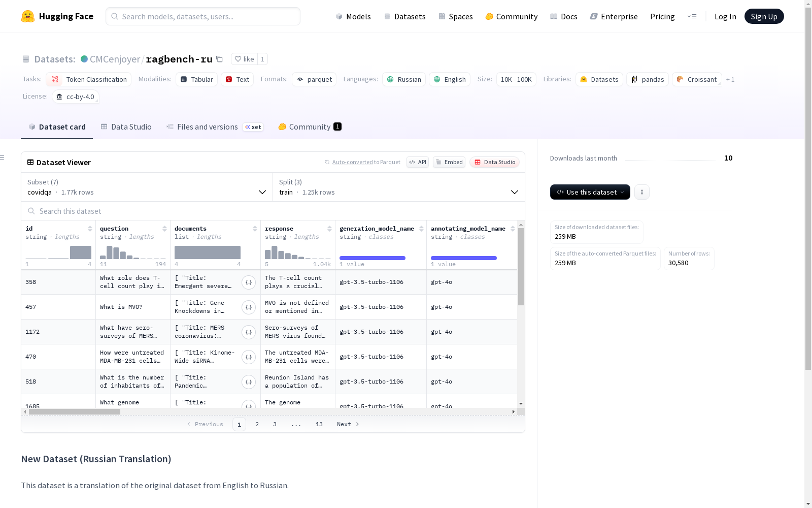This screenshot has width=812, height=508.
Task: Open Enterprise in the top navigation
Action: pyautogui.click(x=614, y=17)
